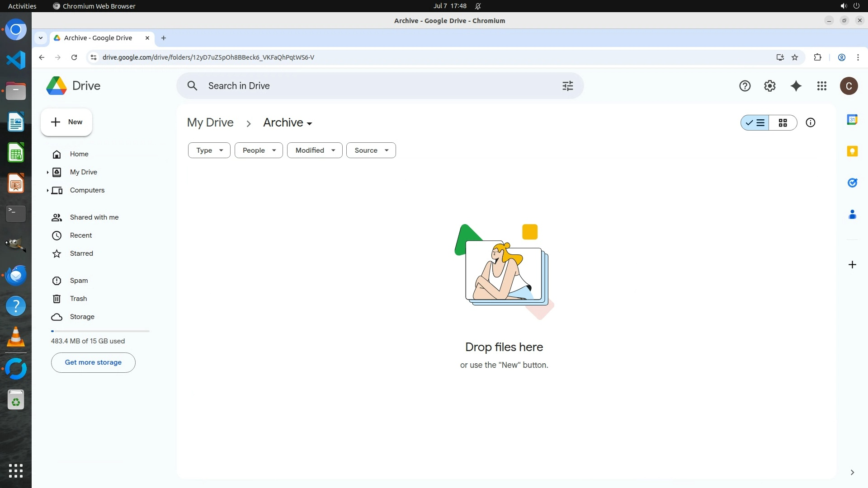This screenshot has height=488, width=868.
Task: Switch to grid layout view
Action: point(783,122)
